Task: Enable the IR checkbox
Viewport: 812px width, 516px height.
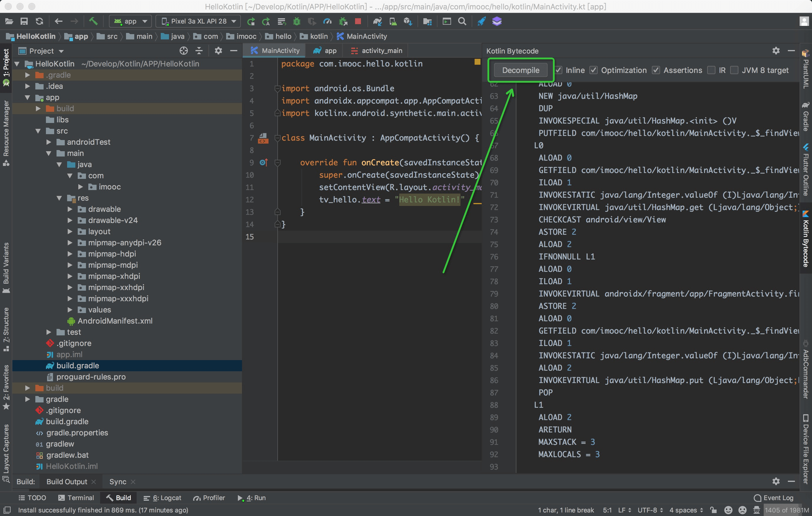Action: tap(711, 70)
